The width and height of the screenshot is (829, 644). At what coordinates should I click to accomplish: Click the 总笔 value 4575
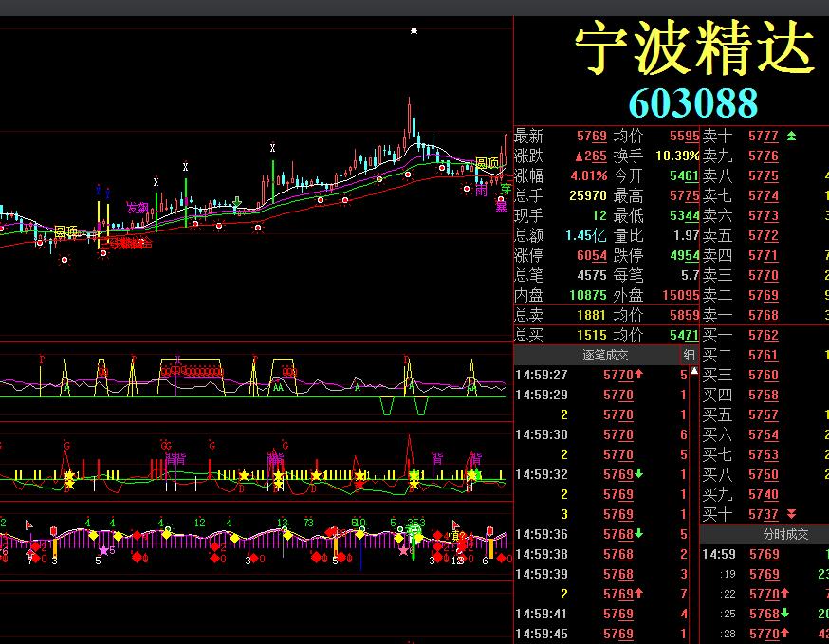[592, 275]
